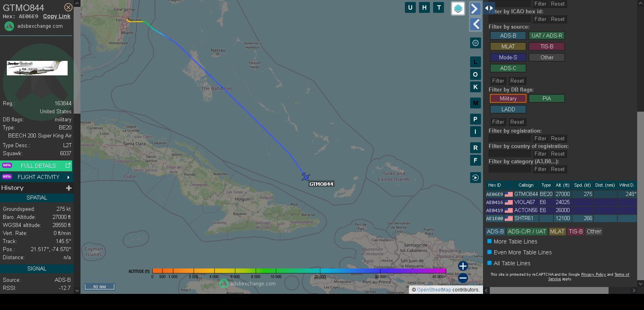The image size is (644, 310).
Task: Click the H map button
Action: pyautogui.click(x=424, y=7)
